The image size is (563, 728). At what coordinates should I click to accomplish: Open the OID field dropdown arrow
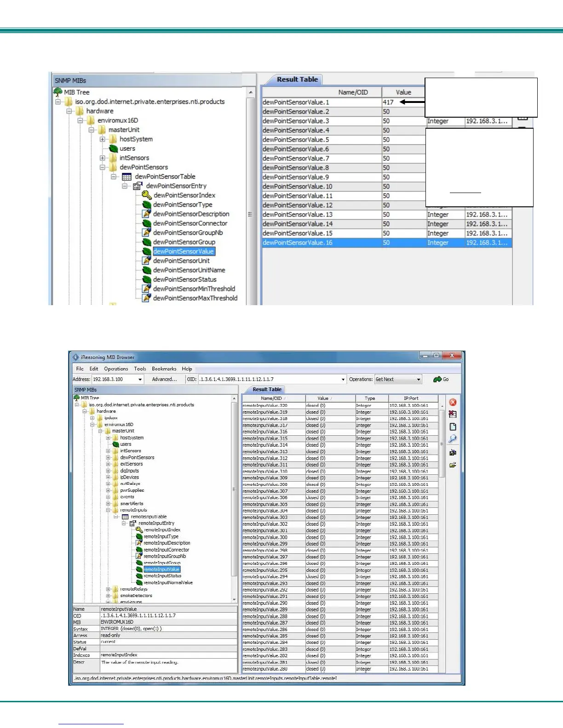tap(343, 379)
